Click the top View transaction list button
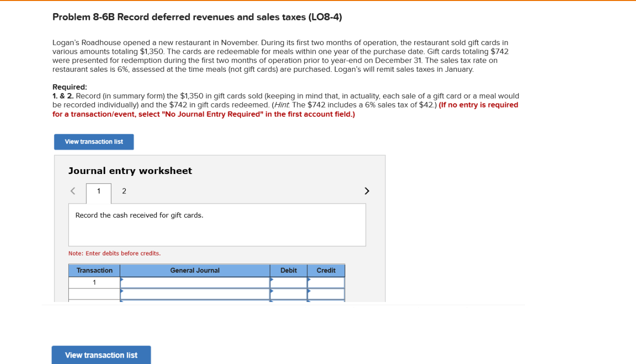636x364 pixels. (x=94, y=142)
